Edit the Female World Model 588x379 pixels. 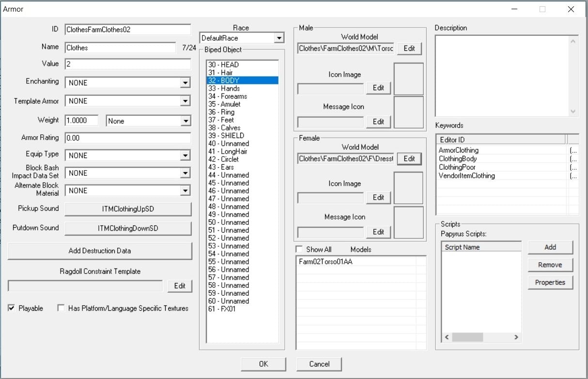point(409,158)
